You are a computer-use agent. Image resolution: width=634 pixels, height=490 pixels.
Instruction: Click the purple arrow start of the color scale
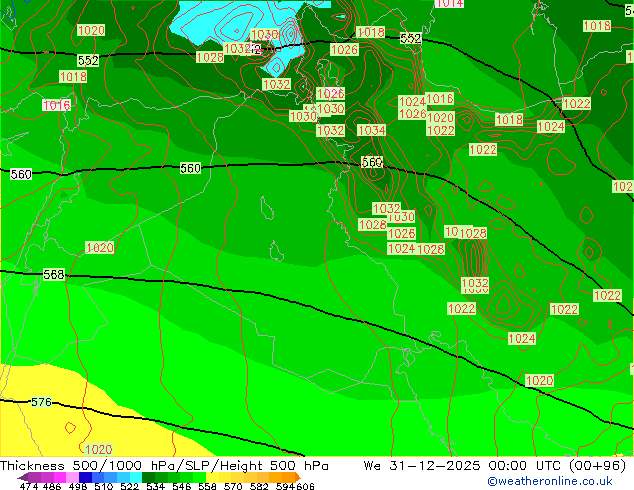[x=23, y=477]
